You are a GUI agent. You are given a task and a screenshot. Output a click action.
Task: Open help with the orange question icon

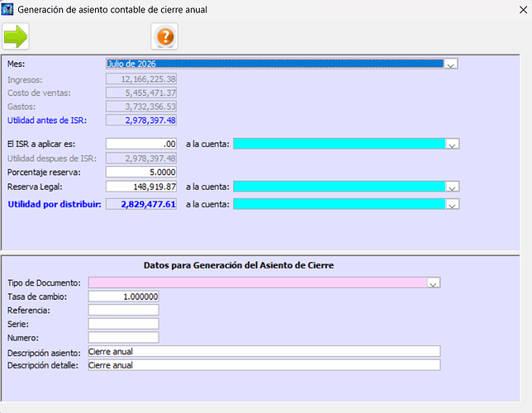164,36
